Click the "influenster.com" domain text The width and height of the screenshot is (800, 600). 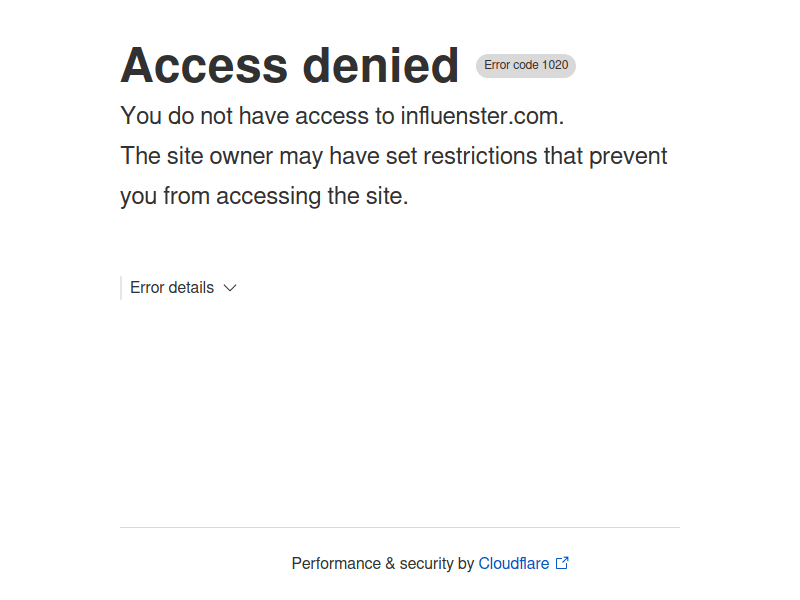[x=482, y=116]
